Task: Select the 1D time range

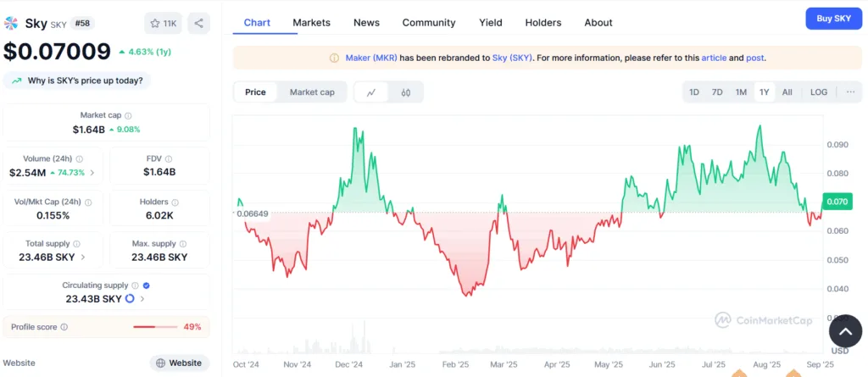Action: coord(693,92)
